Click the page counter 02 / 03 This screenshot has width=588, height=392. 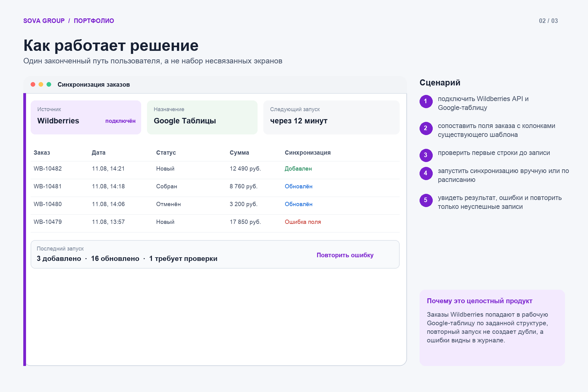[548, 21]
